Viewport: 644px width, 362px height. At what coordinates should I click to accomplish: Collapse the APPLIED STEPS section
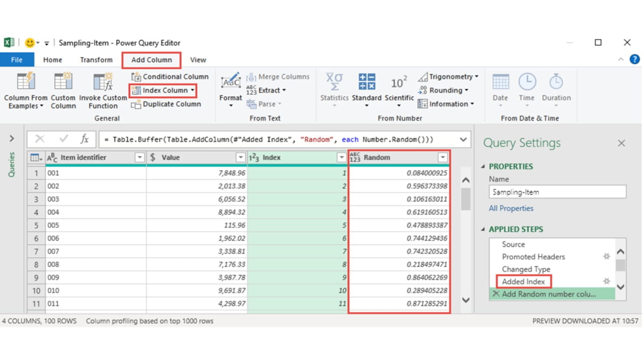(x=483, y=229)
